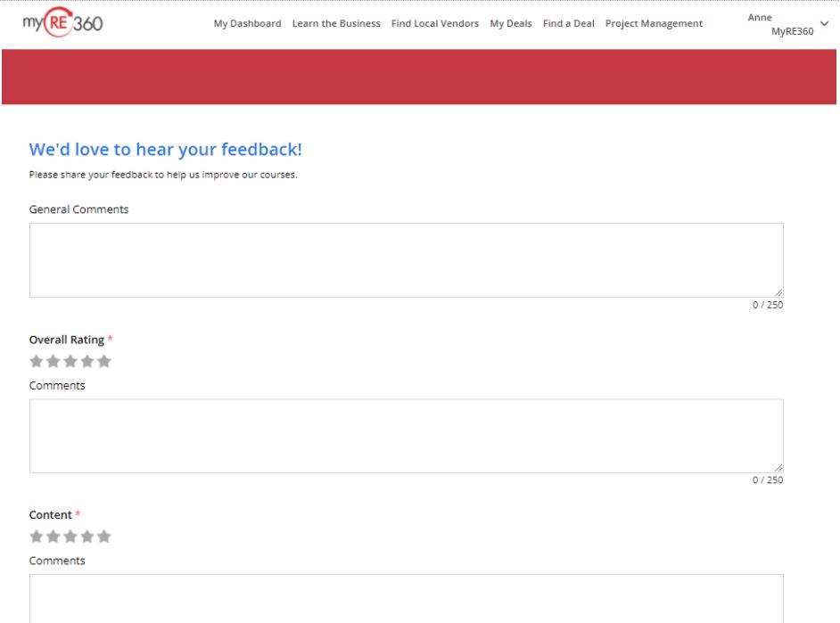
Task: Grab General Comments box resize handle
Action: point(778,292)
